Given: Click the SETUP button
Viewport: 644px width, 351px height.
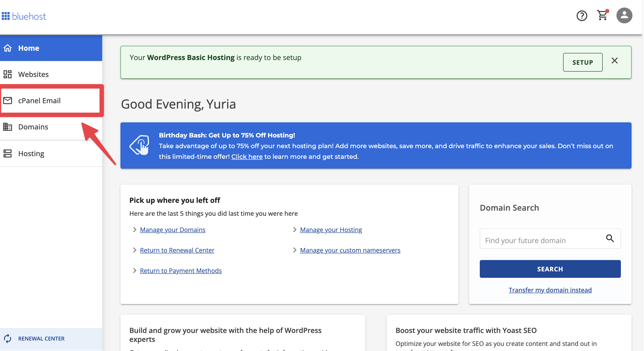Looking at the screenshot, I should tap(582, 62).
